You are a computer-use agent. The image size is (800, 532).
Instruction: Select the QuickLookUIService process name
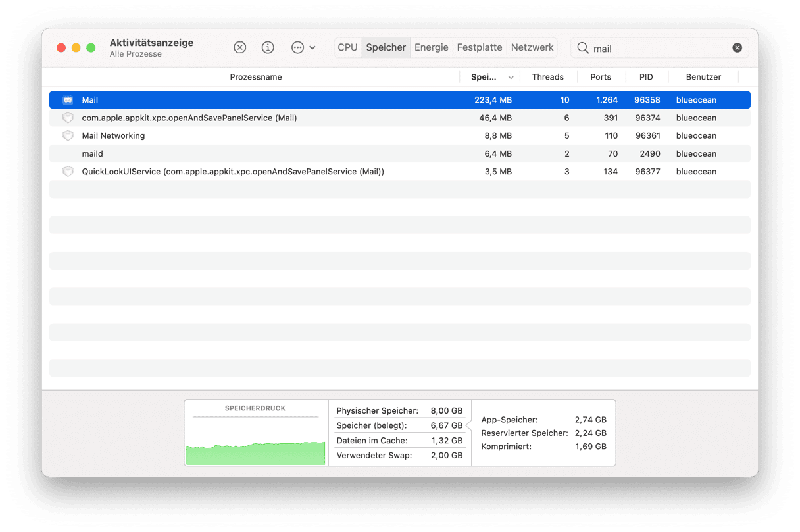[233, 171]
